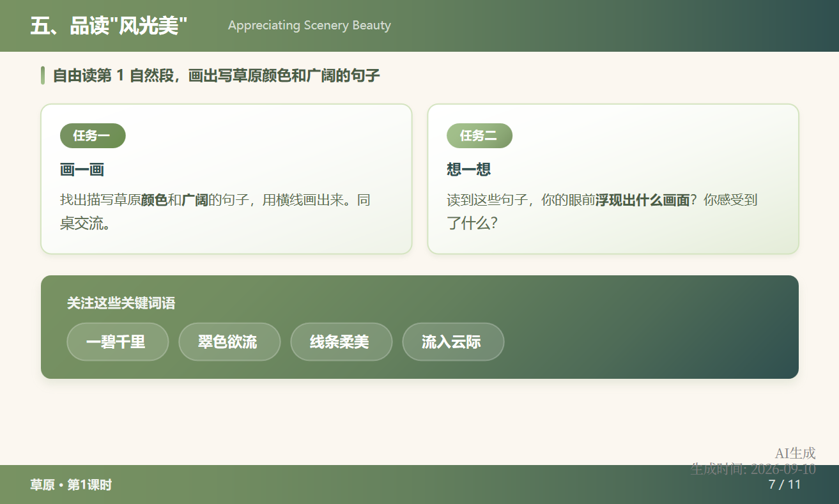This screenshot has width=839, height=504.
Task: Click the page number 7 / 11
Action: click(785, 484)
